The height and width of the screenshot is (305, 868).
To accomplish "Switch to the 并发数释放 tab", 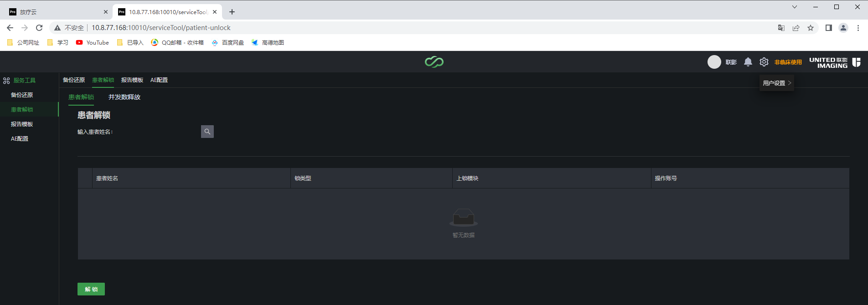I will 124,97.
